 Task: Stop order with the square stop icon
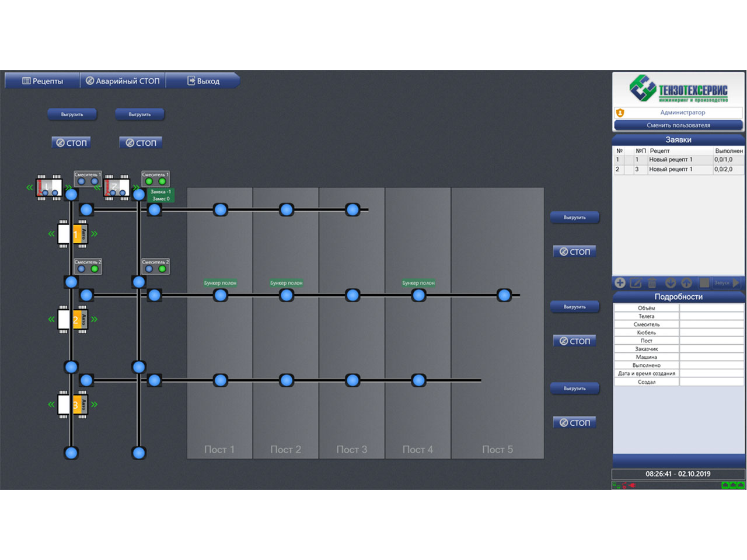pyautogui.click(x=704, y=283)
